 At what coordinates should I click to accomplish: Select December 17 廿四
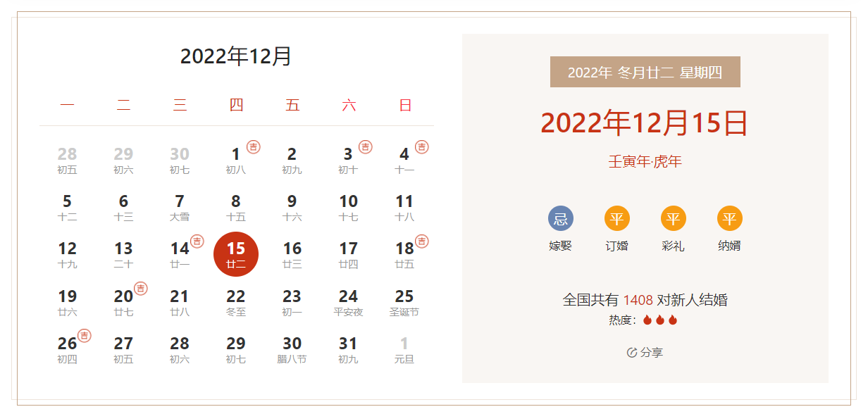(x=349, y=255)
